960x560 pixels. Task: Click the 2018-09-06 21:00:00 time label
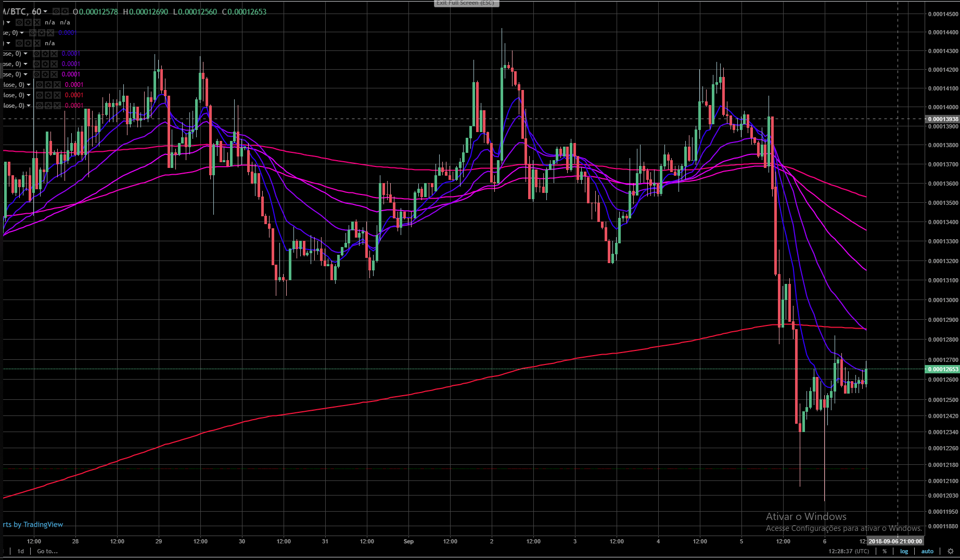(x=895, y=541)
